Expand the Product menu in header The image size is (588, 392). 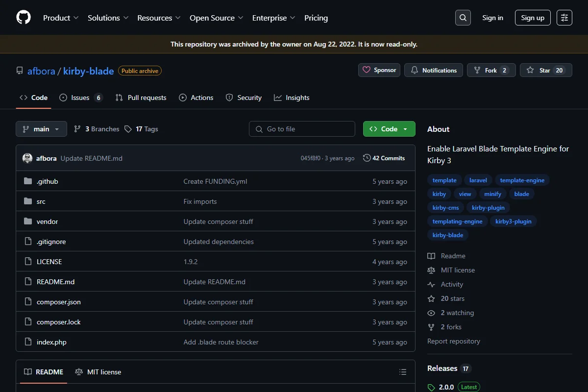[x=61, y=18]
